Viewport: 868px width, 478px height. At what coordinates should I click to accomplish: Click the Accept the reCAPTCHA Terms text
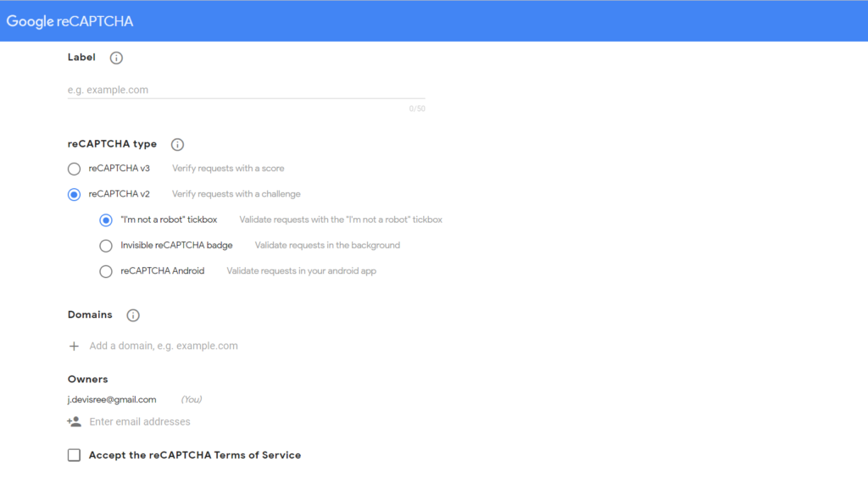[x=195, y=455]
